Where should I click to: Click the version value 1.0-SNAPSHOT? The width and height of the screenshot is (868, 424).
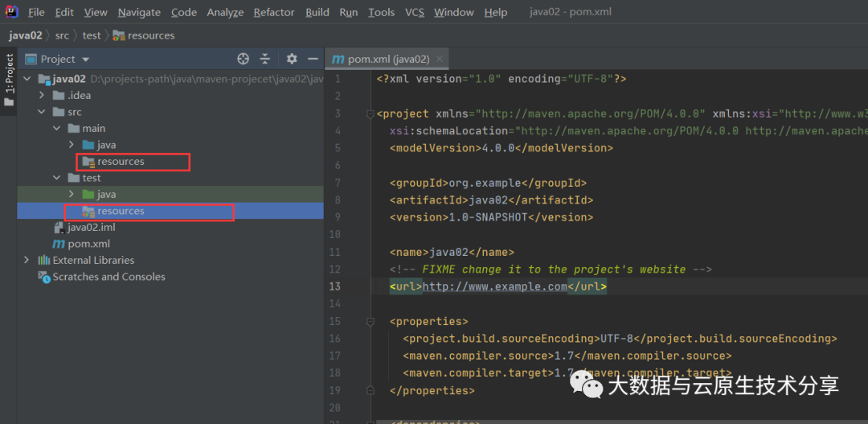pos(487,217)
